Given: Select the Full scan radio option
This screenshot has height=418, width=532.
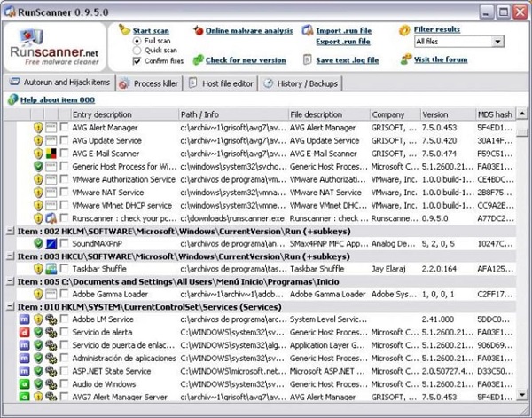Looking at the screenshot, I should pyautogui.click(x=137, y=41).
